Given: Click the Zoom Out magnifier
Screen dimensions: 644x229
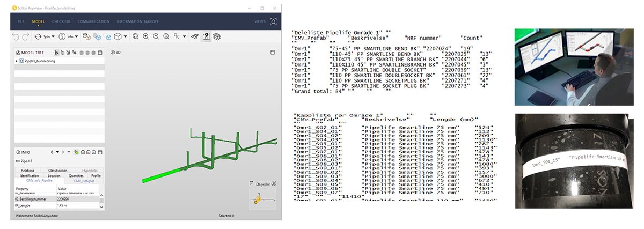Looking at the screenshot, I should [x=156, y=36].
